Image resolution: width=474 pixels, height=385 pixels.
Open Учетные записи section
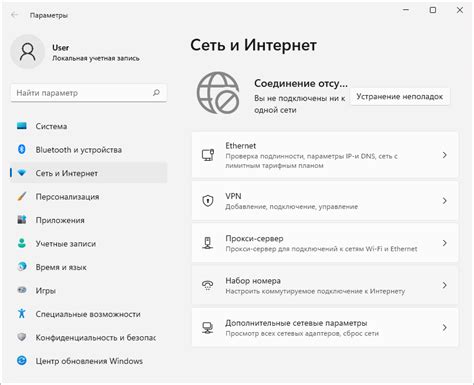89,244
